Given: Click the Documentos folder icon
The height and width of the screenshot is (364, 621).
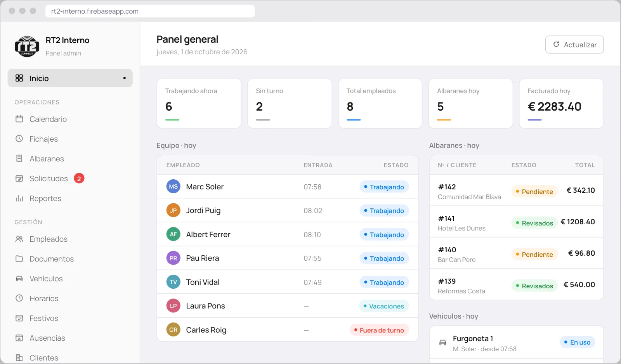Looking at the screenshot, I should point(19,258).
